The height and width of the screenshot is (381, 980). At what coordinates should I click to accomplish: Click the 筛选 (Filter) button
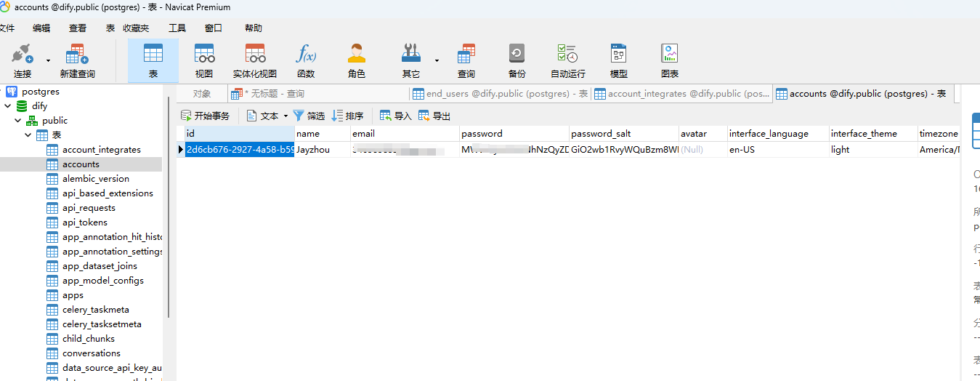[x=309, y=116]
